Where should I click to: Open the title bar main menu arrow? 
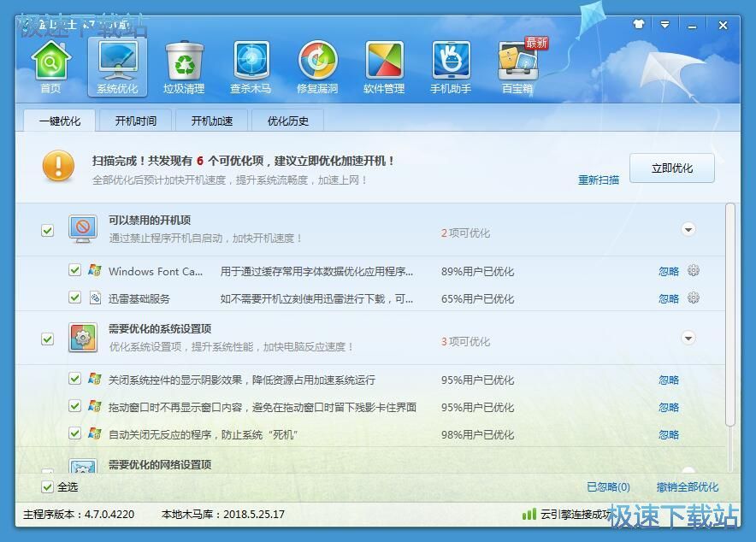pyautogui.click(x=664, y=25)
